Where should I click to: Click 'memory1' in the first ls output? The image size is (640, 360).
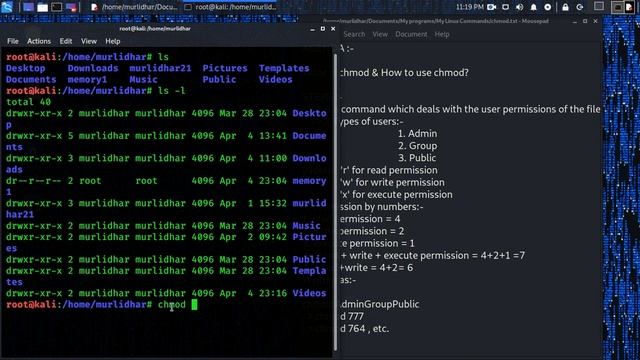(x=87, y=80)
